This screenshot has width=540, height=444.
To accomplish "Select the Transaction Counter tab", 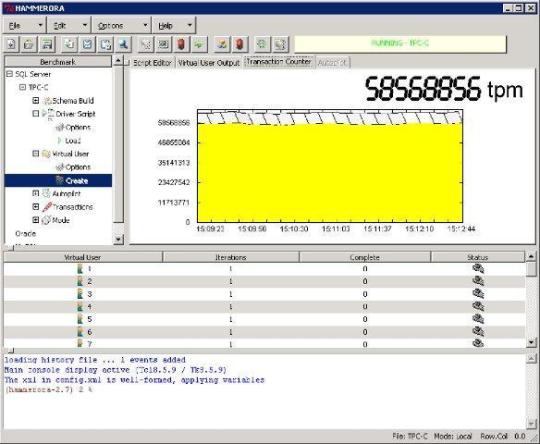I will 279,62.
